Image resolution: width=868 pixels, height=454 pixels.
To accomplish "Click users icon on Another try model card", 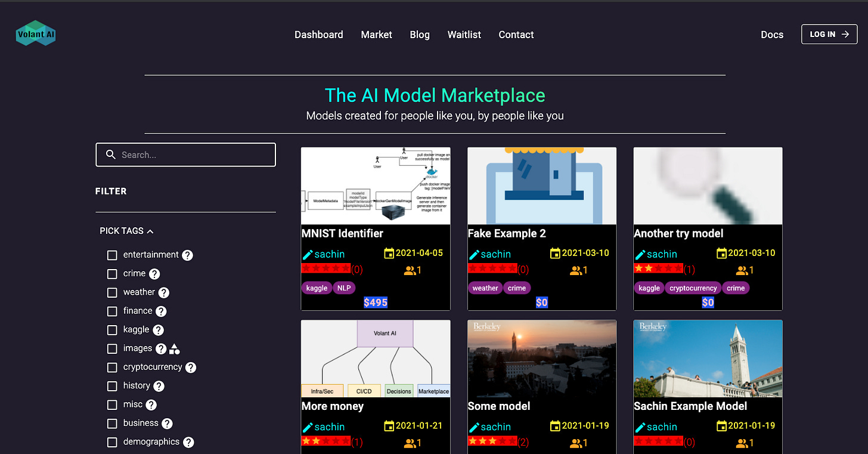I will click(742, 270).
